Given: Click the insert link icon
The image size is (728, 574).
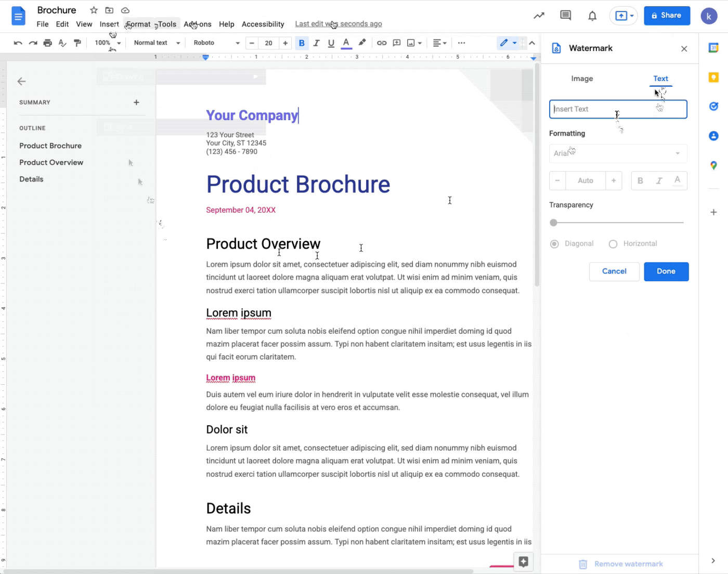Looking at the screenshot, I should click(x=382, y=43).
